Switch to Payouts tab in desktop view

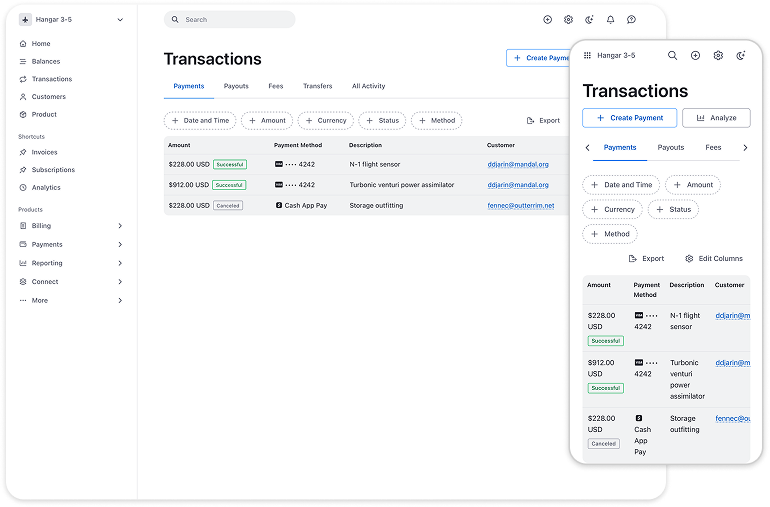point(236,86)
